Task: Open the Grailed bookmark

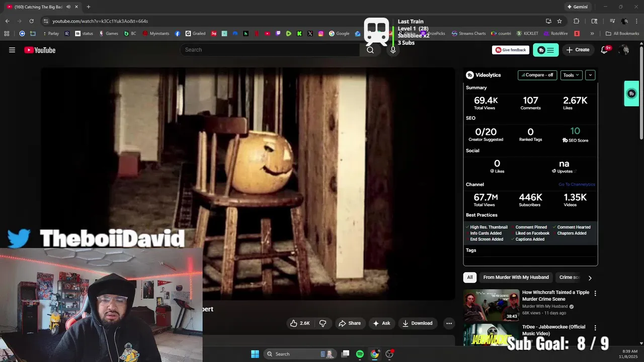Action: (x=195, y=34)
